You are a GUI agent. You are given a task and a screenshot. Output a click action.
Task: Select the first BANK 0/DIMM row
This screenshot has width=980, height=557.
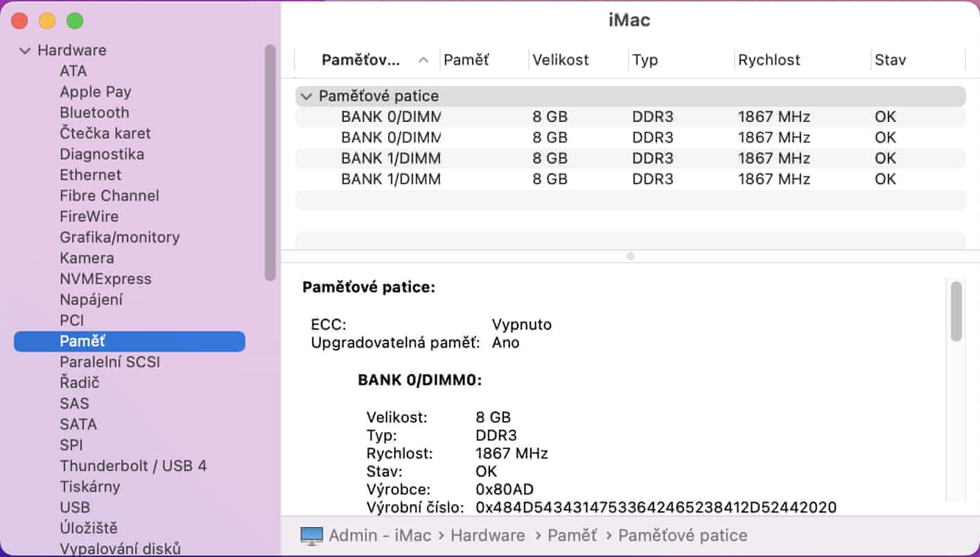coord(391,117)
